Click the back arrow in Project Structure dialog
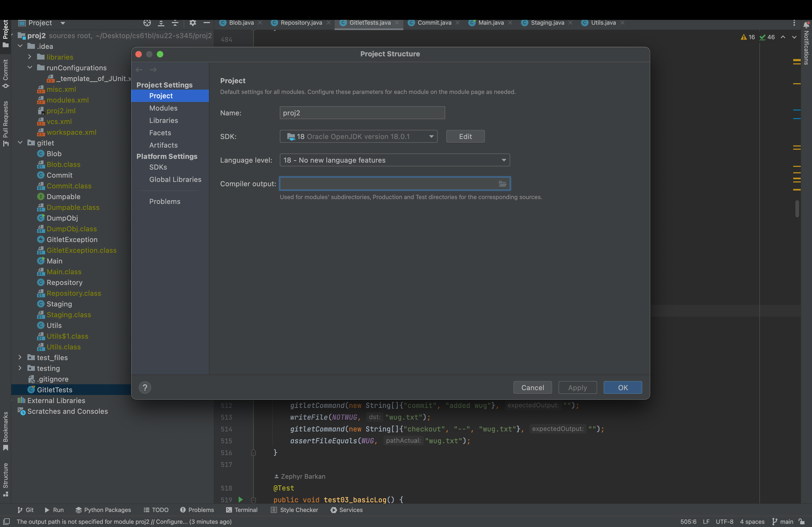Image resolution: width=812 pixels, height=527 pixels. (x=139, y=70)
